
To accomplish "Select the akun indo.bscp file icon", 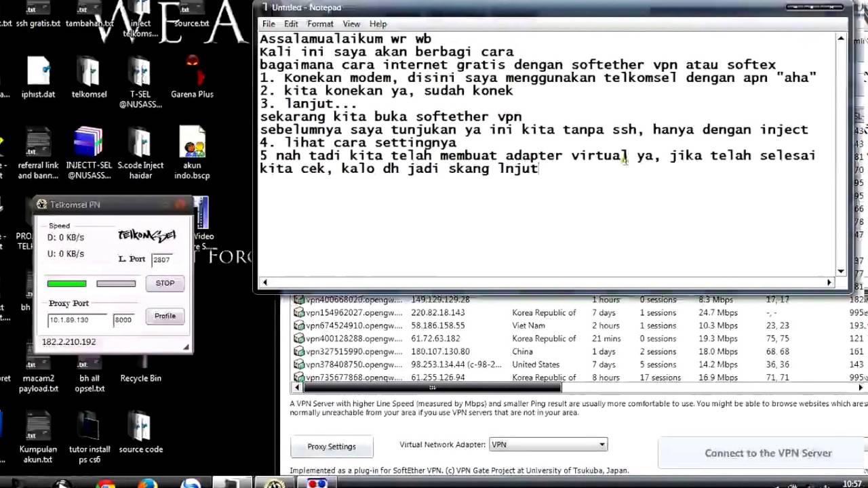I will 192,153.
